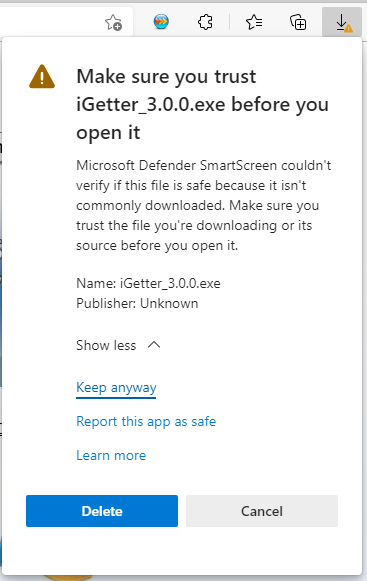
Task: Open the Extensions puzzle icon
Action: click(205, 22)
